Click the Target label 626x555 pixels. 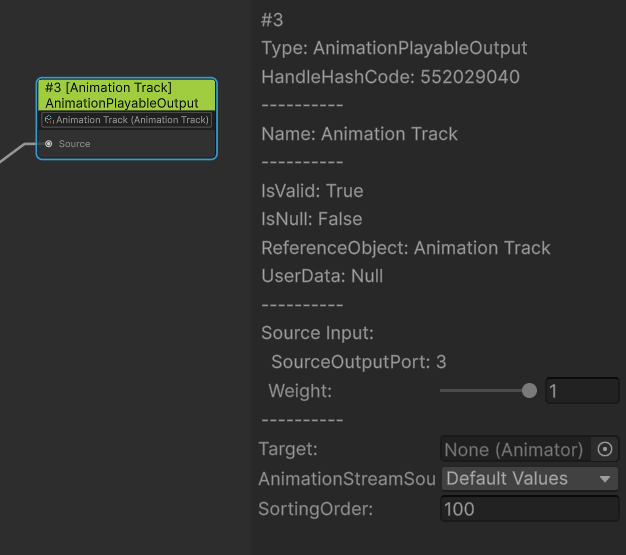coord(288,450)
